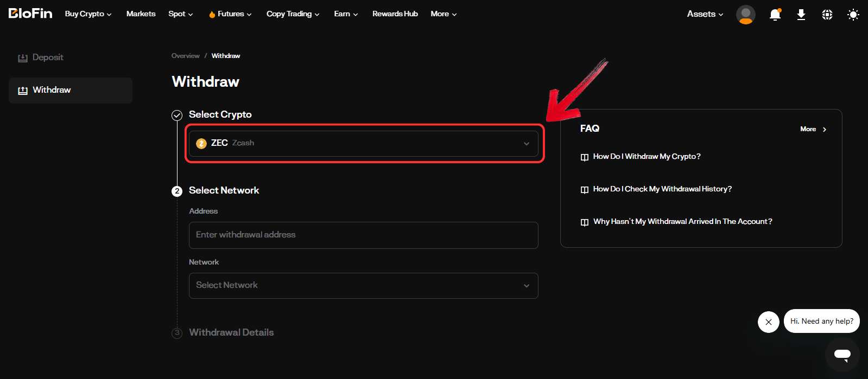868x379 pixels.
Task: Open the ZEC Zcash crypto dropdown
Action: [363, 143]
